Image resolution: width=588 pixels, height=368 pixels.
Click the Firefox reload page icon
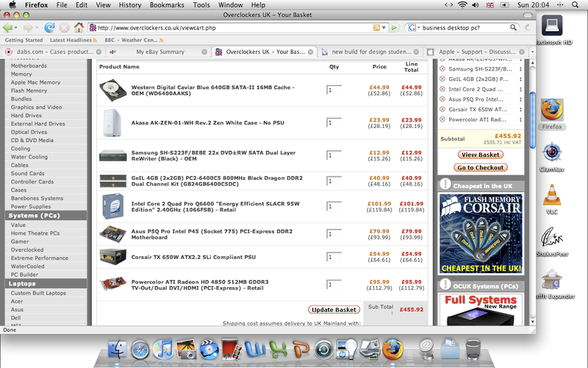pyautogui.click(x=49, y=27)
